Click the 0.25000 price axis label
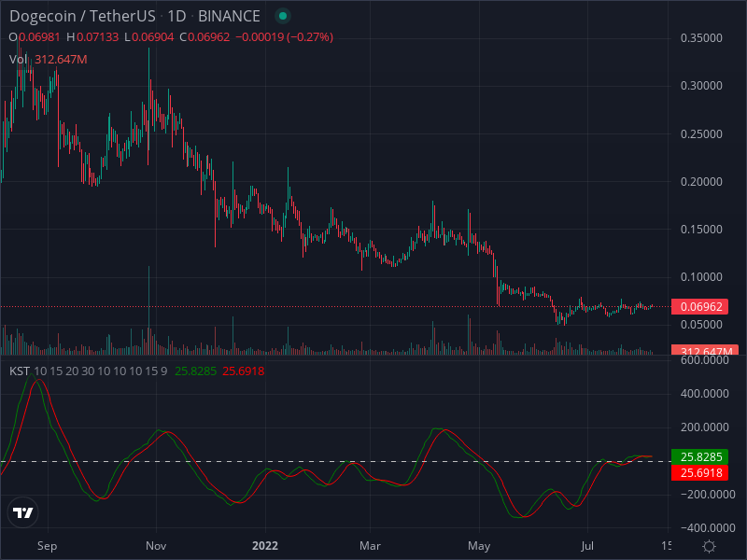The height and width of the screenshot is (560, 747). tap(701, 133)
